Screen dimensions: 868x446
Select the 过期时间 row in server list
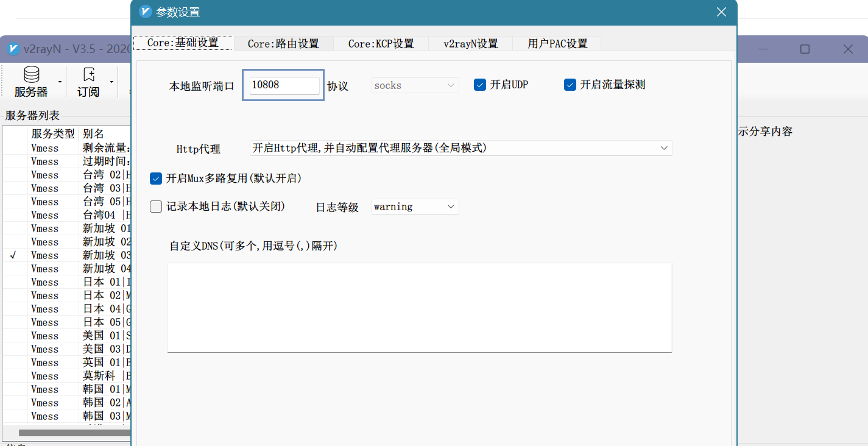67,161
